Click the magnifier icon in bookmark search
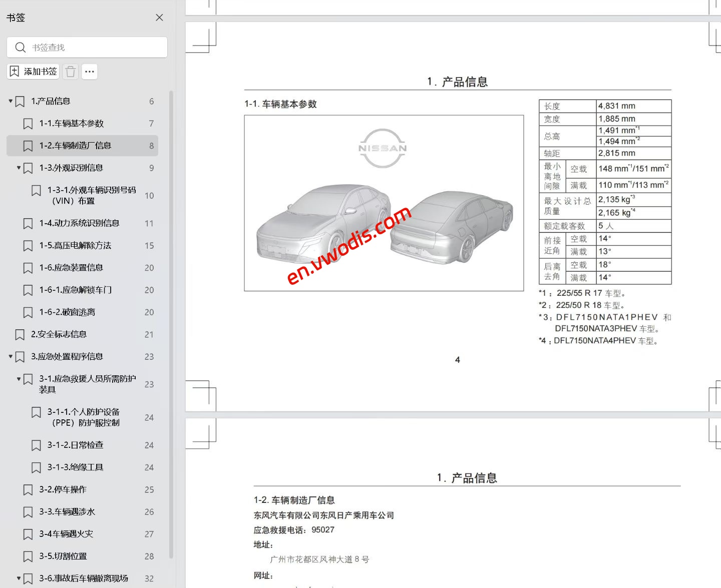Viewport: 721px width, 588px height. (21, 47)
